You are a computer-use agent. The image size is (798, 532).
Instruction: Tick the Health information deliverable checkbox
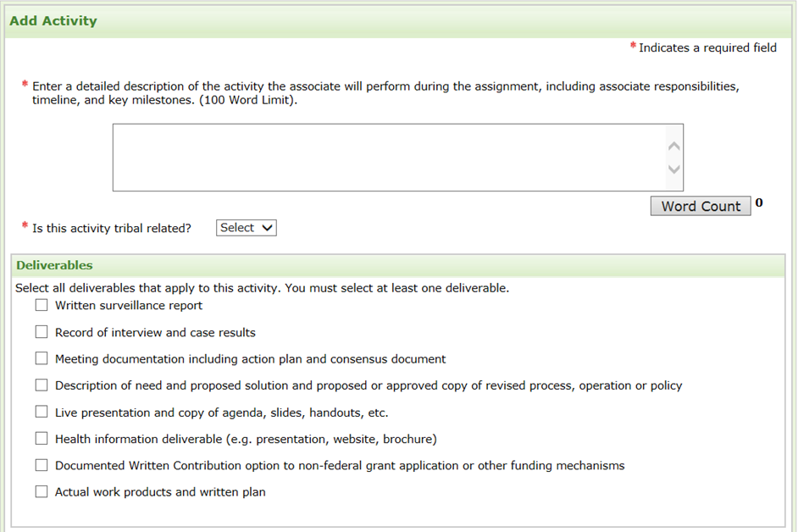42,439
